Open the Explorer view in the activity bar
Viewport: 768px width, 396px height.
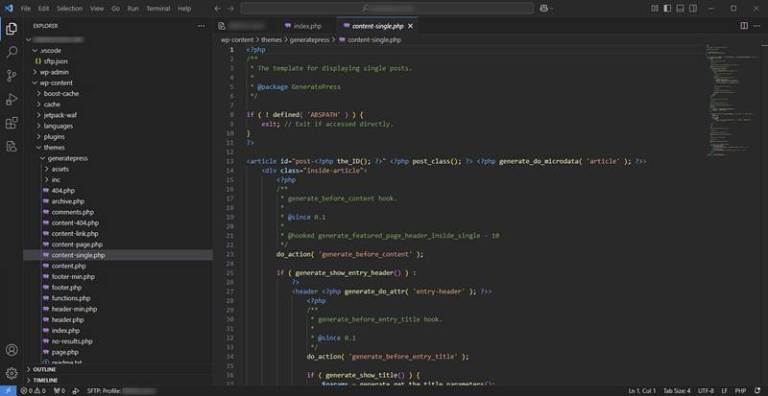pyautogui.click(x=11, y=29)
